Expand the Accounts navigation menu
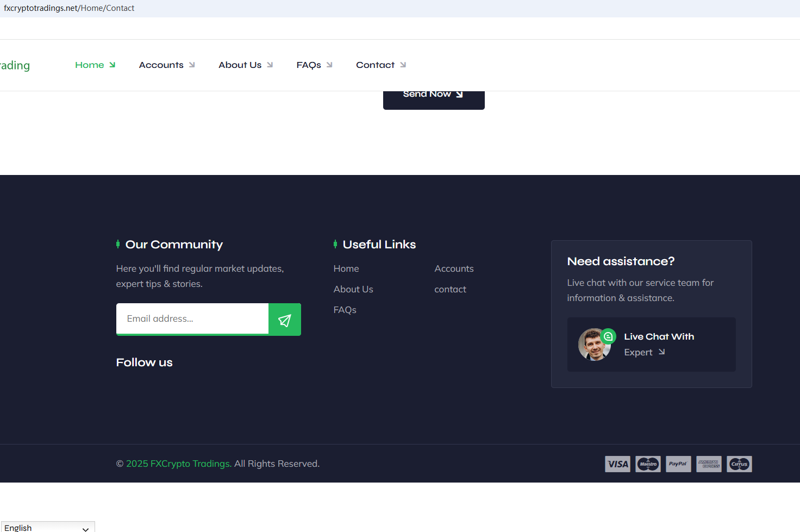The width and height of the screenshot is (800, 532). 166,65
